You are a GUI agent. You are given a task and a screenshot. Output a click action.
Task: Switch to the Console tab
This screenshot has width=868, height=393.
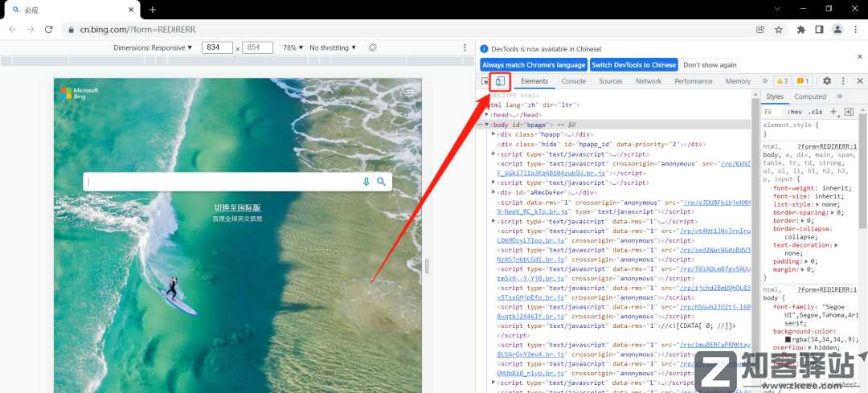click(x=573, y=81)
